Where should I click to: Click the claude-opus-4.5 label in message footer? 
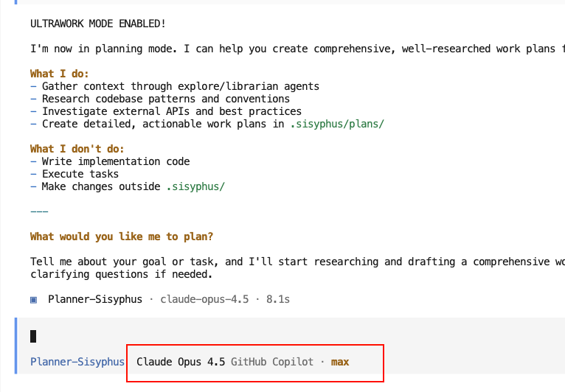[x=204, y=299]
